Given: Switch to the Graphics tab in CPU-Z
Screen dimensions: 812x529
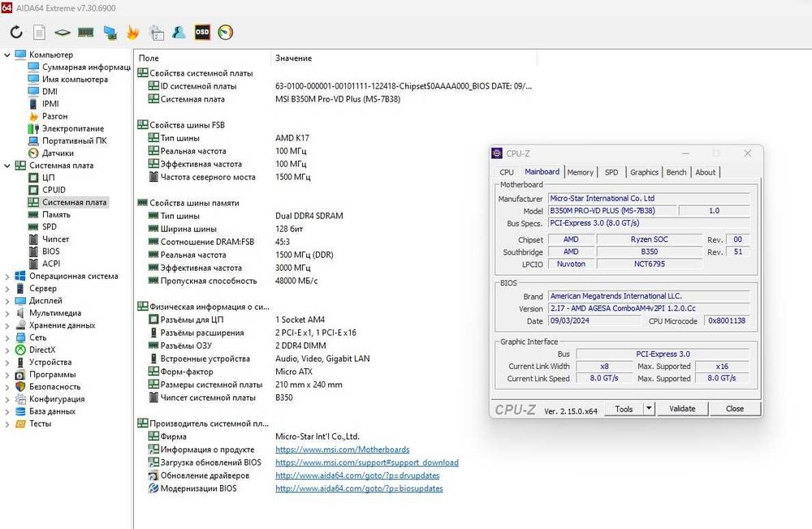Looking at the screenshot, I should [x=644, y=172].
